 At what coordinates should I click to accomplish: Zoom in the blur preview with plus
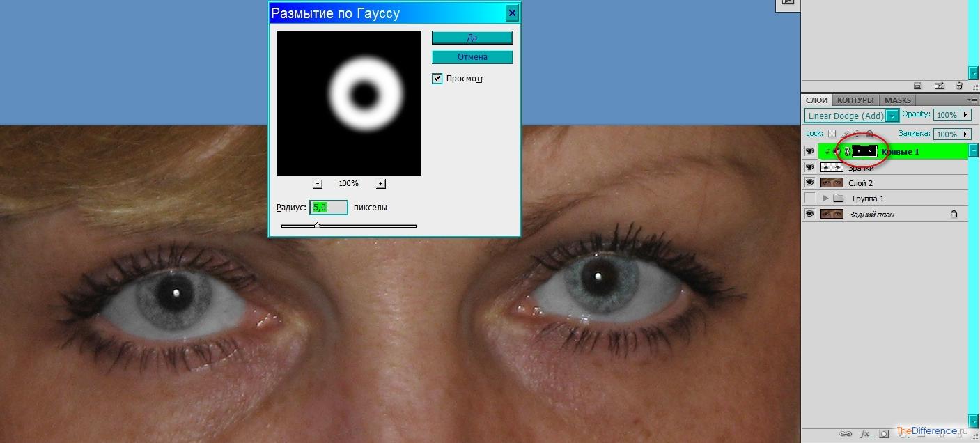(x=381, y=184)
